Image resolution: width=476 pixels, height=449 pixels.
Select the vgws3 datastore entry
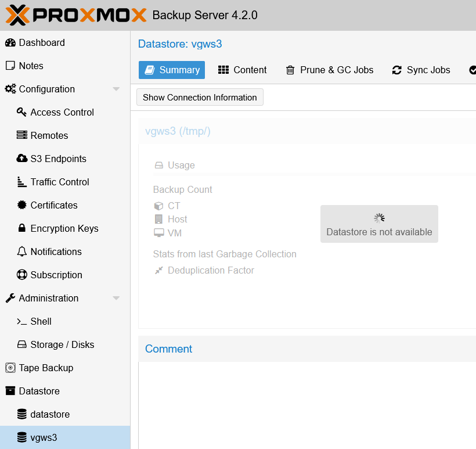click(65, 437)
